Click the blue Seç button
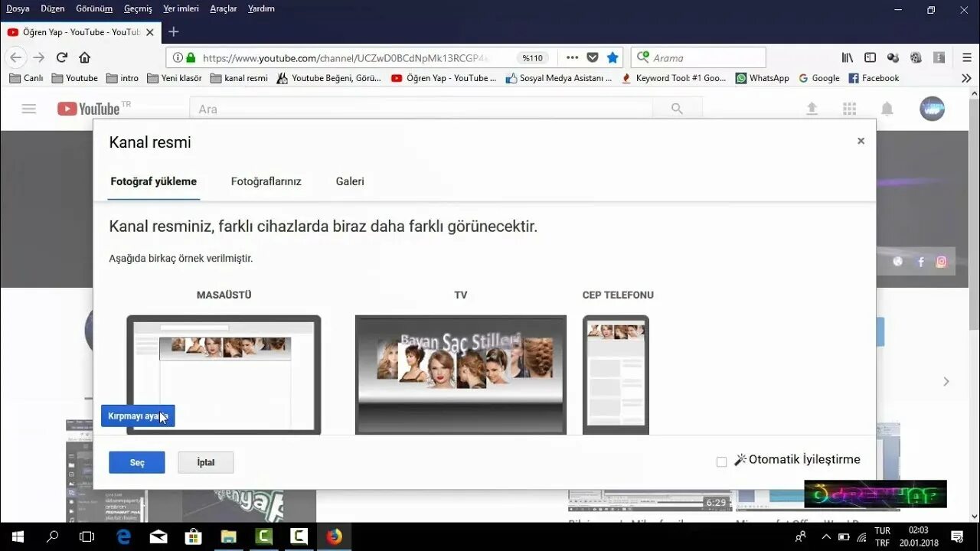980x551 pixels. tap(137, 462)
